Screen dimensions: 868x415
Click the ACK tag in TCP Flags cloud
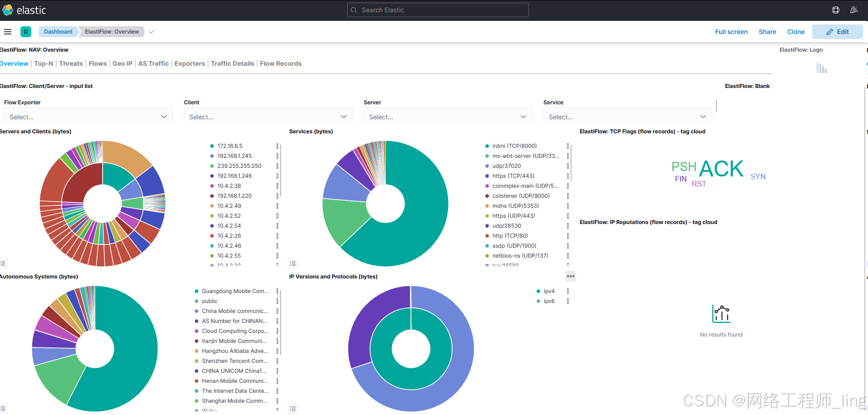pos(721,169)
